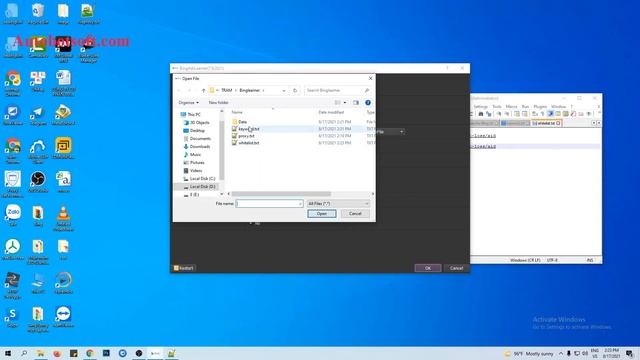Open Videos in navigation pane
The width and height of the screenshot is (640, 360).
tap(193, 171)
